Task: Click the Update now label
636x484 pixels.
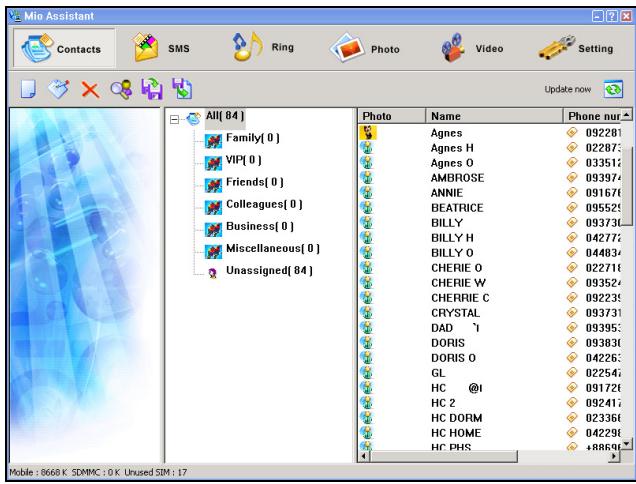Action: coord(567,89)
